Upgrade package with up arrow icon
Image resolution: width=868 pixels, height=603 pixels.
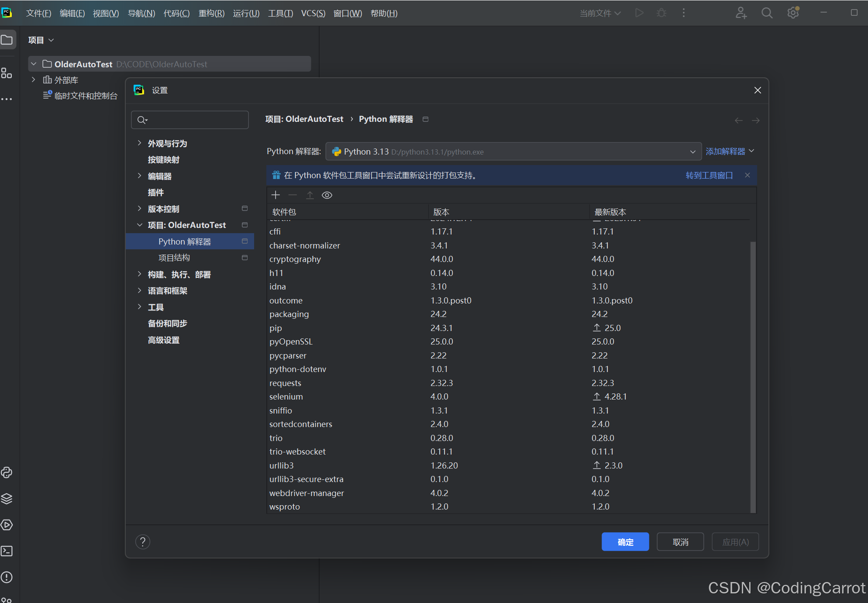[310, 195]
